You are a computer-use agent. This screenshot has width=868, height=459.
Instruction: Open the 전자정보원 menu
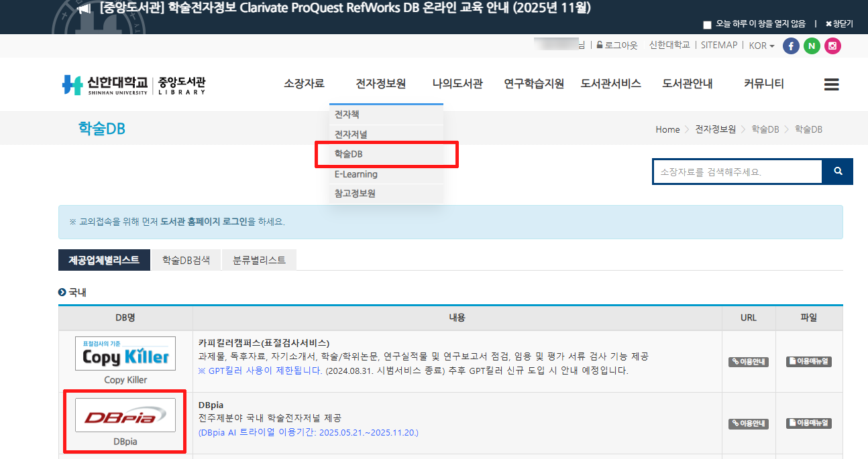(x=380, y=84)
